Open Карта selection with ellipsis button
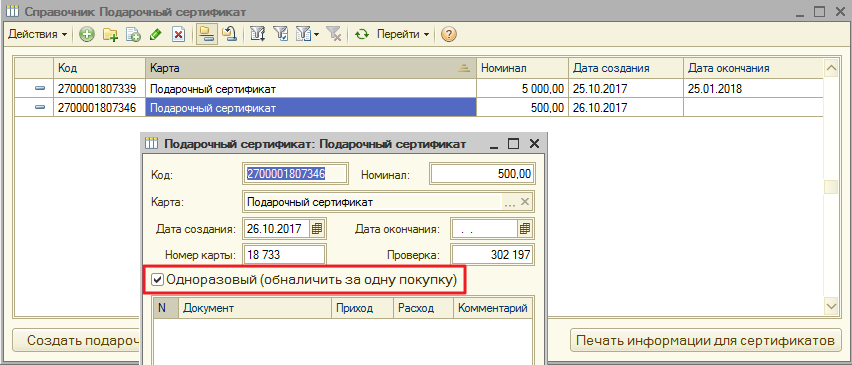The height and width of the screenshot is (365, 852). [510, 202]
